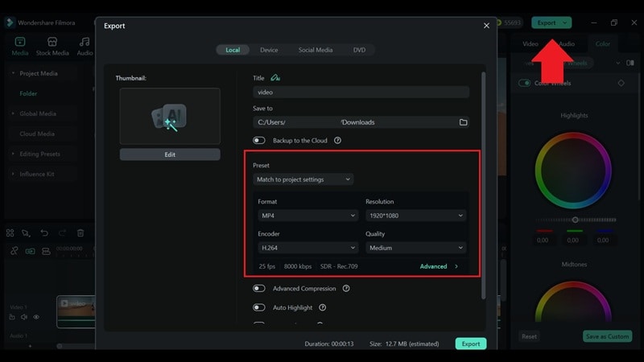This screenshot has height=362, width=644.
Task: Open the Stock Media panel
Action: (52, 47)
